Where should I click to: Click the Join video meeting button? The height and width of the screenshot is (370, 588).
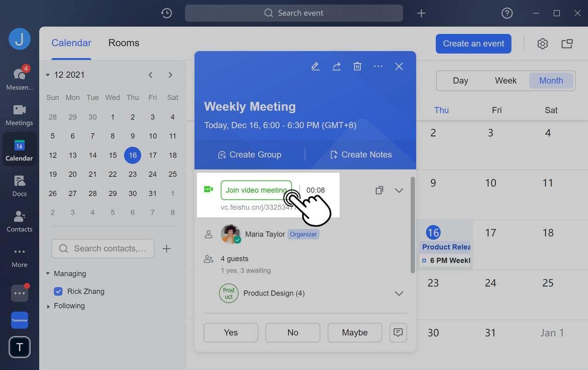tap(256, 190)
